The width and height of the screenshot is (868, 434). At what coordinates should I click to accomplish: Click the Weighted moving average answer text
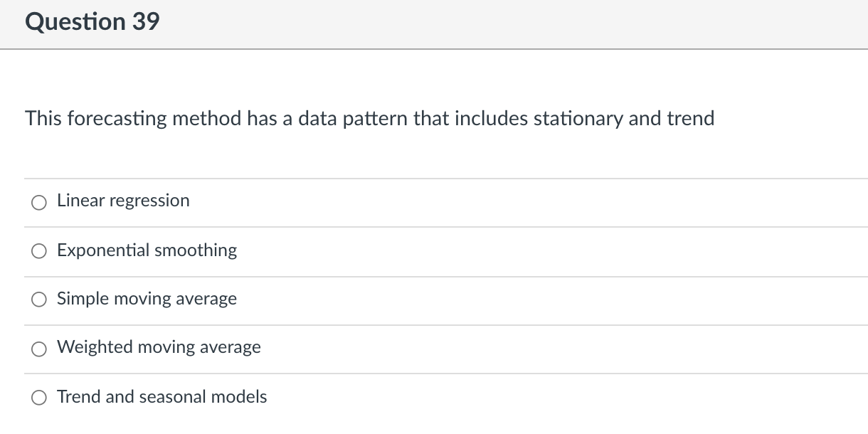point(159,347)
